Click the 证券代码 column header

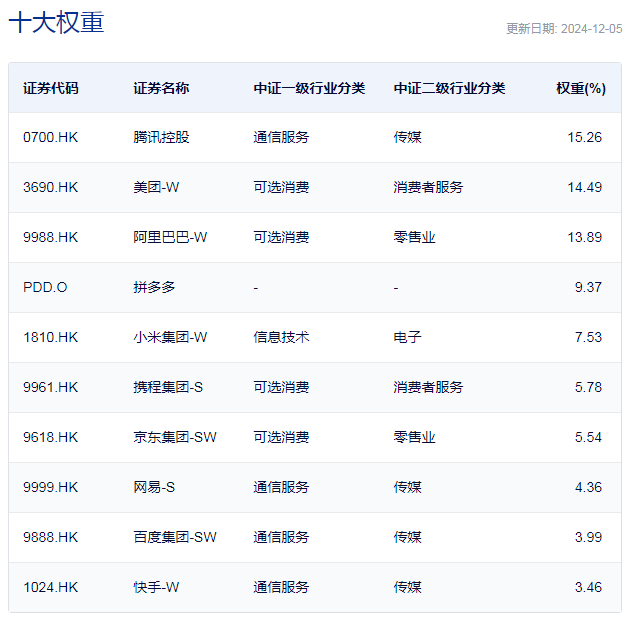[x=51, y=88]
